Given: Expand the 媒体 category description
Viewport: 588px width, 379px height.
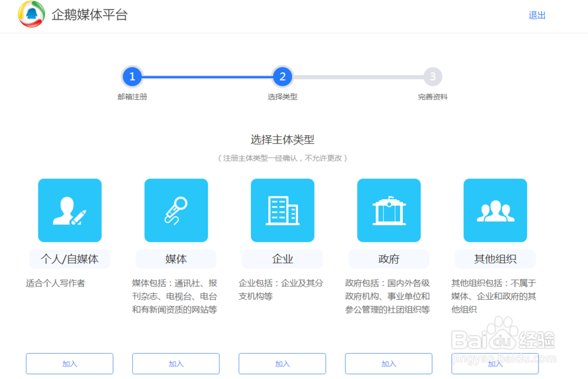Looking at the screenshot, I should (175, 297).
